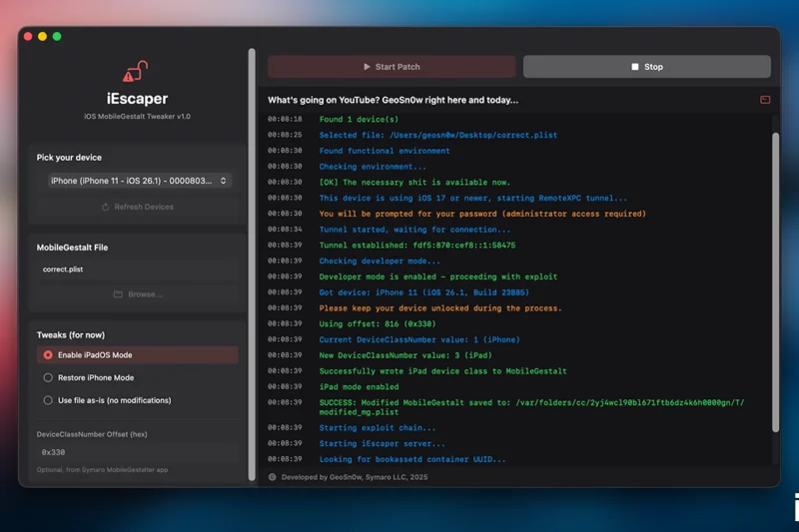
Task: Click the iEscaper unlocked padlock logo
Action: point(136,72)
